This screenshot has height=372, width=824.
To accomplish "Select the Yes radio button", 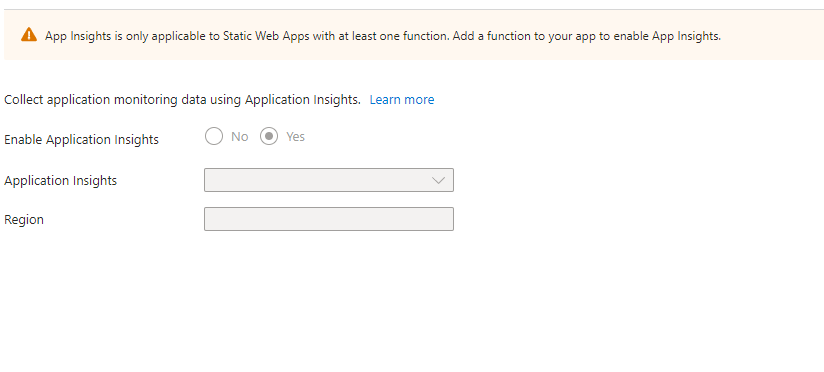I will click(269, 137).
